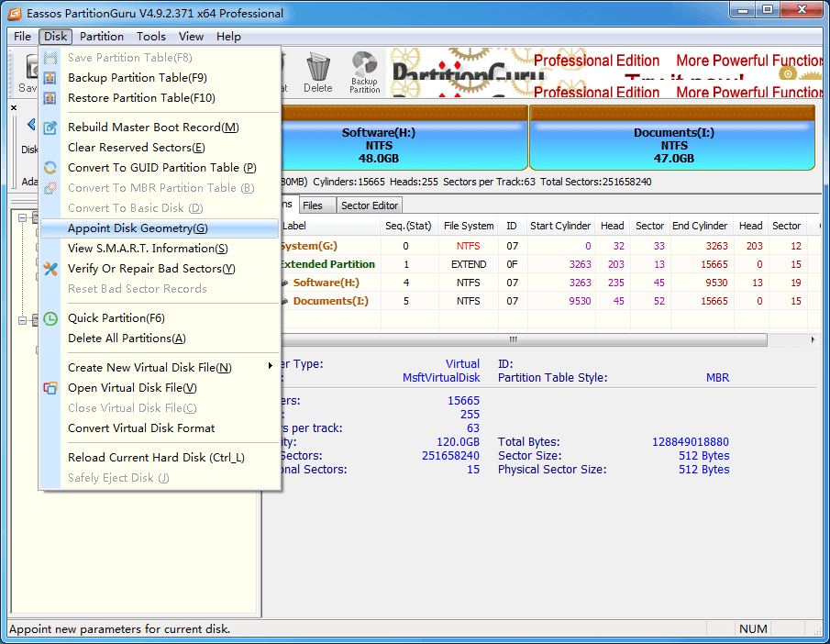This screenshot has height=644, width=830.
Task: Open the Partition menu
Action: coord(102,37)
